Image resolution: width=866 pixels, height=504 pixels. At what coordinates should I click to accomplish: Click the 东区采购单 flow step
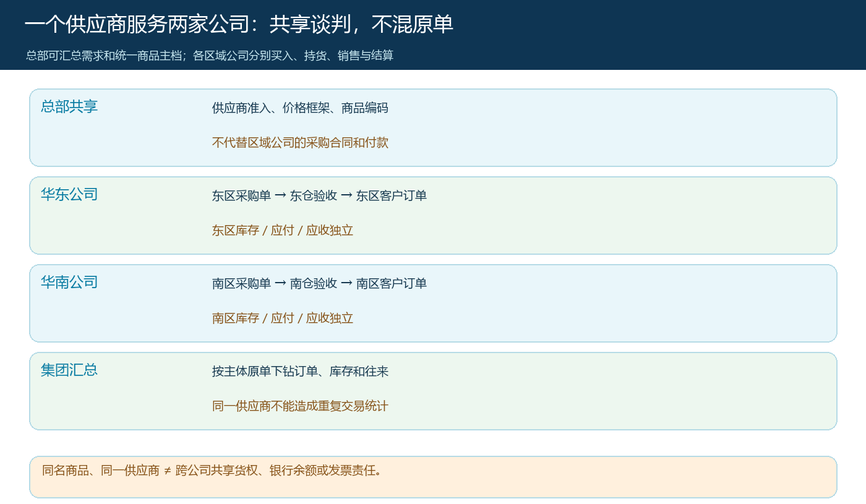pyautogui.click(x=241, y=195)
